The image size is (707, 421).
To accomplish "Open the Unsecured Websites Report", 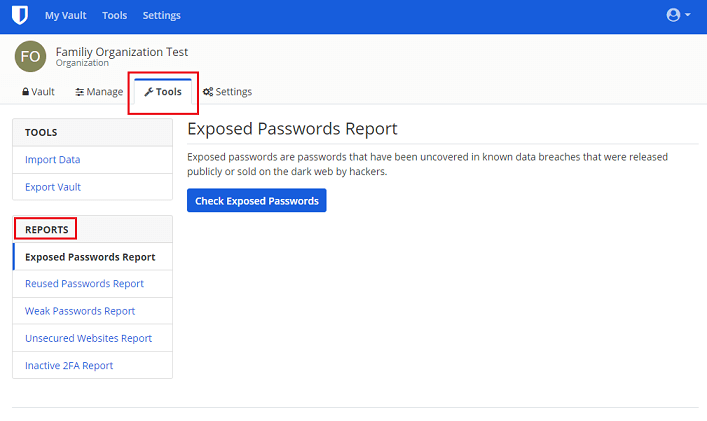I will [88, 338].
